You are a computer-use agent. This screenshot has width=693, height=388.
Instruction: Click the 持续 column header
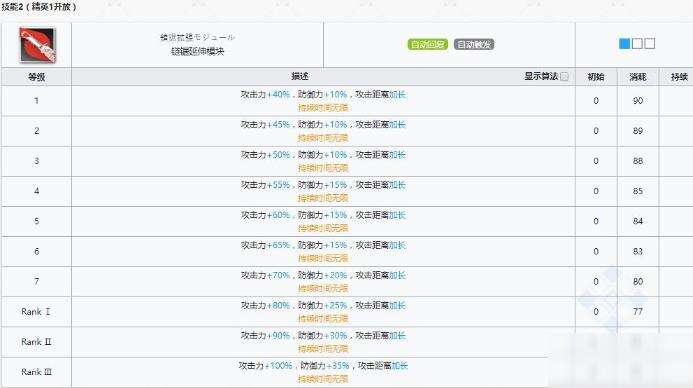[679, 77]
